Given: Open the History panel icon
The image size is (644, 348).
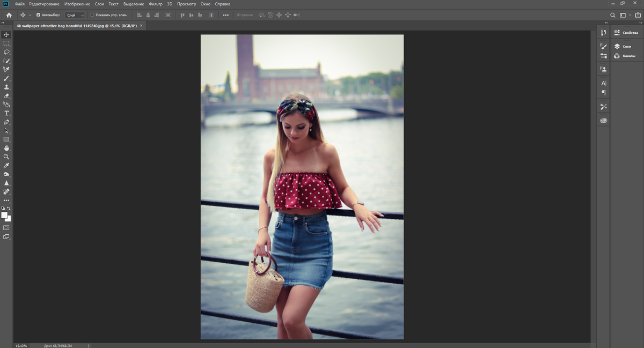Looking at the screenshot, I should [x=604, y=33].
